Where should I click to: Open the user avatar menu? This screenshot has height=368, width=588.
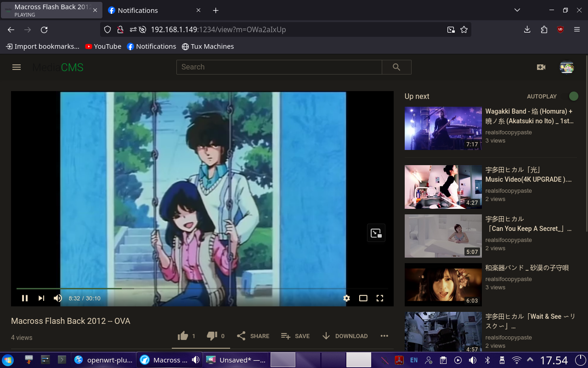tap(567, 67)
